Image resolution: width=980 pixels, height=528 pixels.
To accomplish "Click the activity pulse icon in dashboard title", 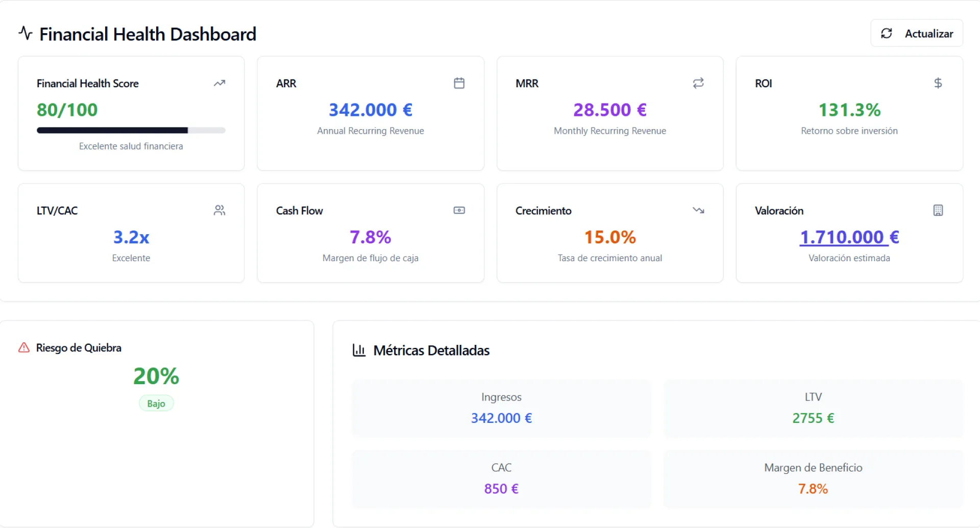I will tap(26, 34).
